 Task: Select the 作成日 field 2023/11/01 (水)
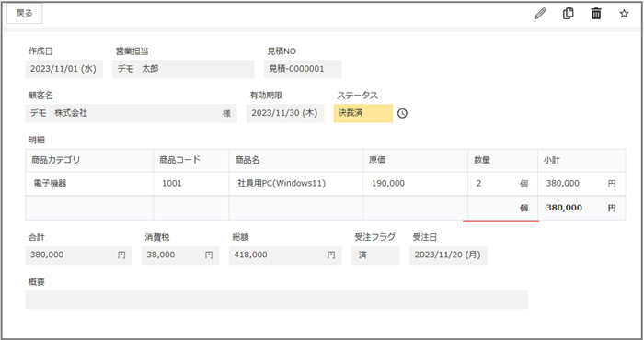(x=63, y=69)
